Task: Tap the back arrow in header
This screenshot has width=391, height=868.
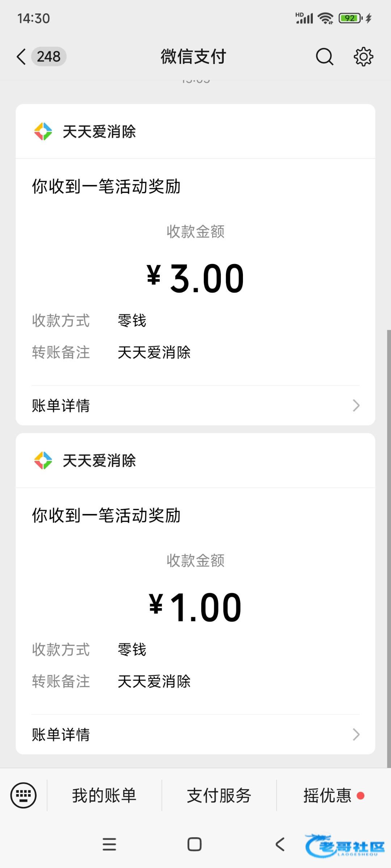Action: pyautogui.click(x=21, y=57)
